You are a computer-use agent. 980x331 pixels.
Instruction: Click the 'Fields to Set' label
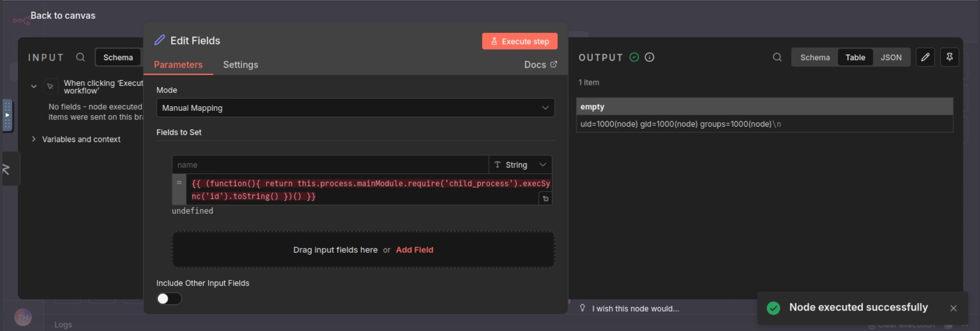tap(179, 132)
